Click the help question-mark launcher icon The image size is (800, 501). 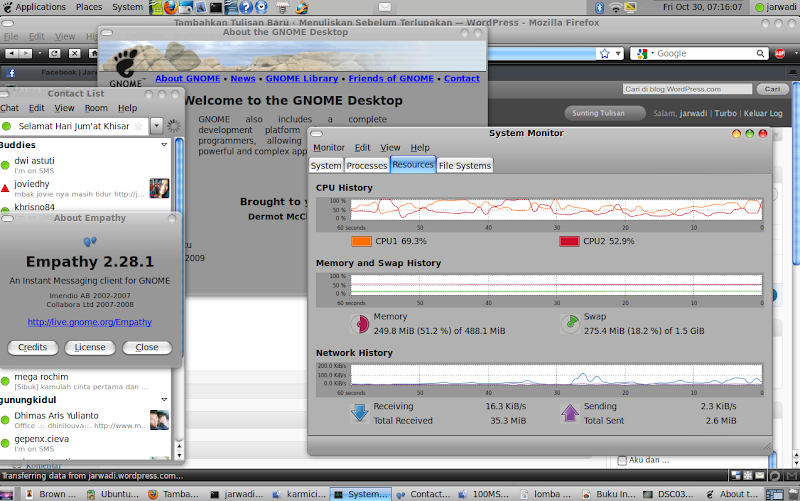coord(246,7)
